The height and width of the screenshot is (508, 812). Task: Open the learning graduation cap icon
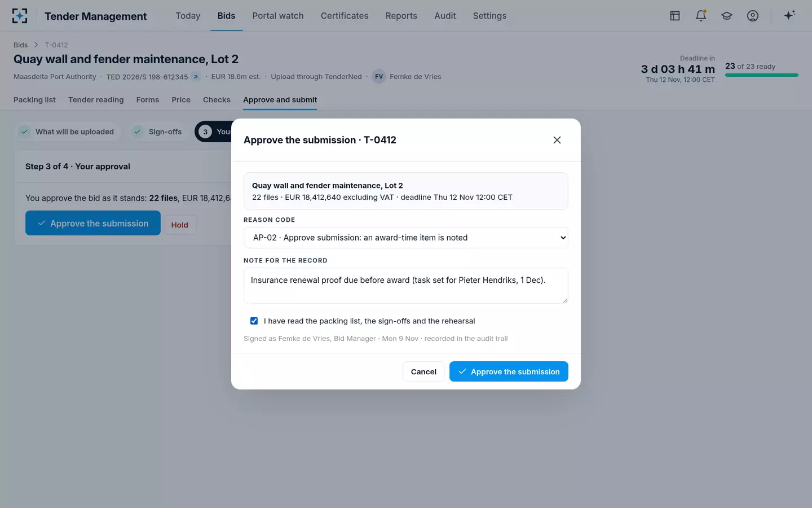[x=727, y=16]
